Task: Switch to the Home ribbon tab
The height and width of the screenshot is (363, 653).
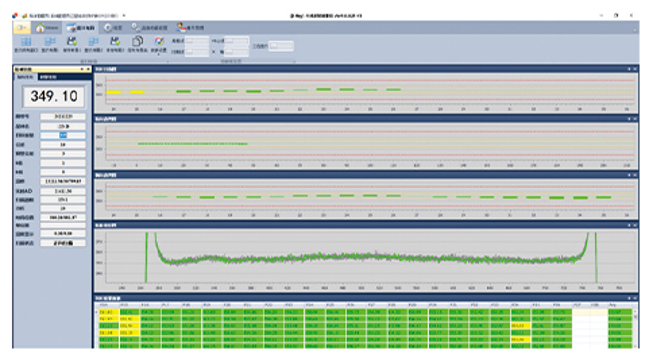Action: 47,27
